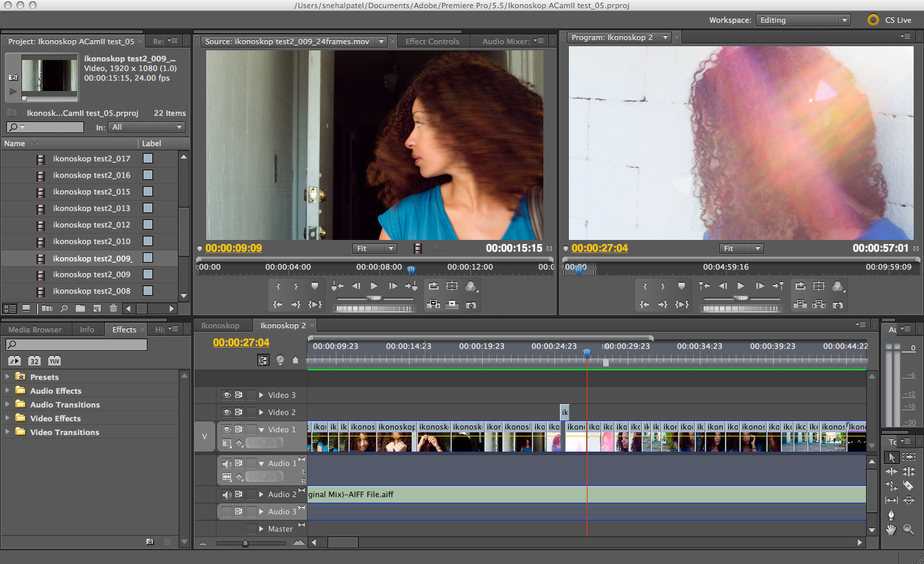The height and width of the screenshot is (564, 924).
Task: Play sequence in Program monitor
Action: (741, 285)
